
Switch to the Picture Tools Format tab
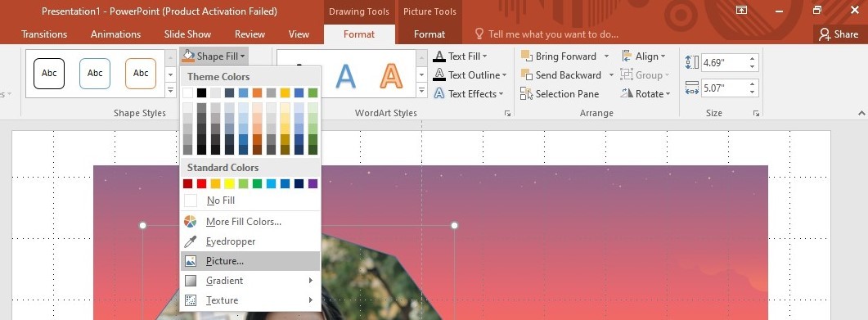coord(429,34)
